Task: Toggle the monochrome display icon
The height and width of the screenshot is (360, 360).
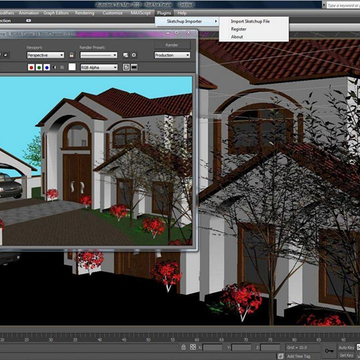Action: pyautogui.click(x=62, y=67)
